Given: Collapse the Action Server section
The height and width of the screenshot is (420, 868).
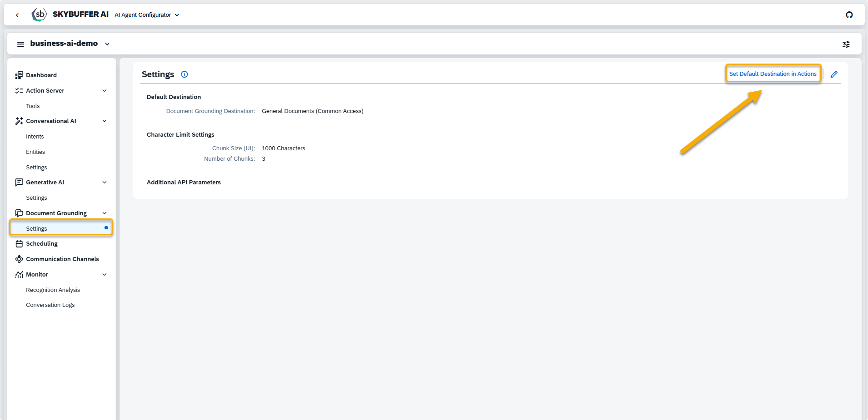Looking at the screenshot, I should 105,91.
